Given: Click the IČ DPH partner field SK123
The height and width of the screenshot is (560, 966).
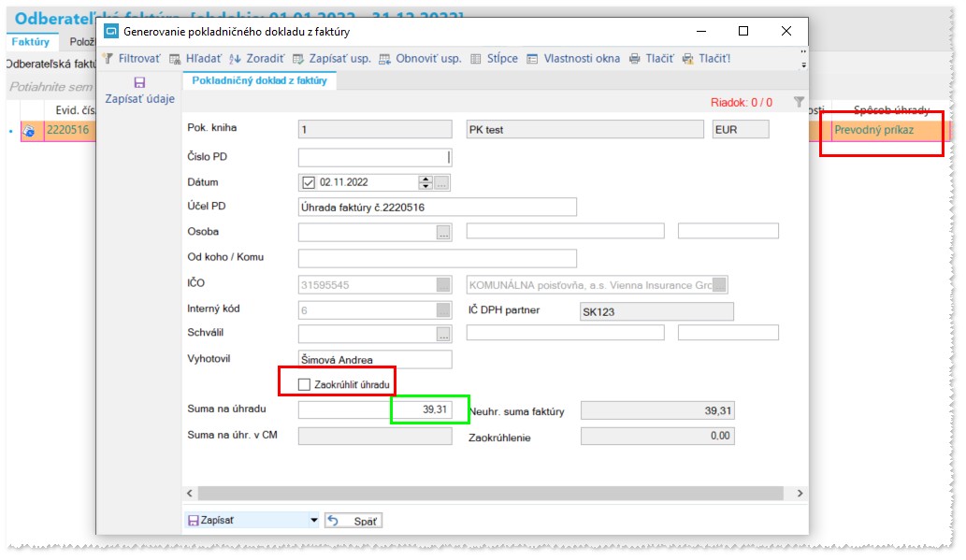Looking at the screenshot, I should (x=656, y=311).
